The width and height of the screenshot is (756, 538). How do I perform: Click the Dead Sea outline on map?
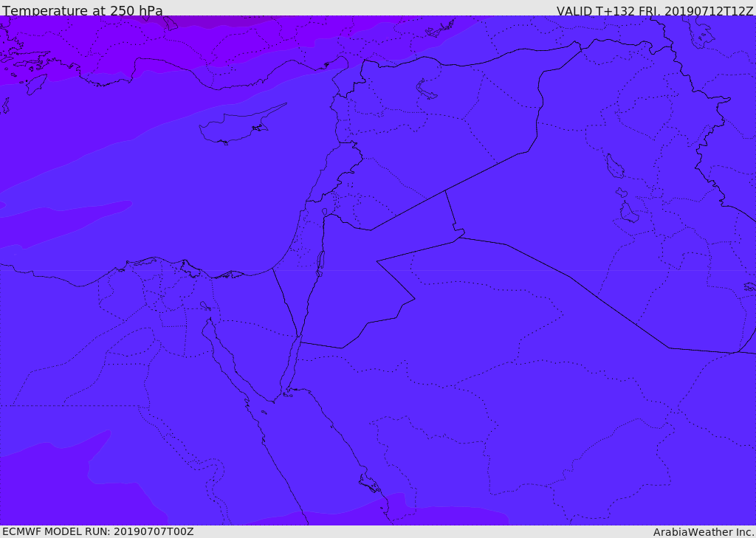tap(320, 263)
